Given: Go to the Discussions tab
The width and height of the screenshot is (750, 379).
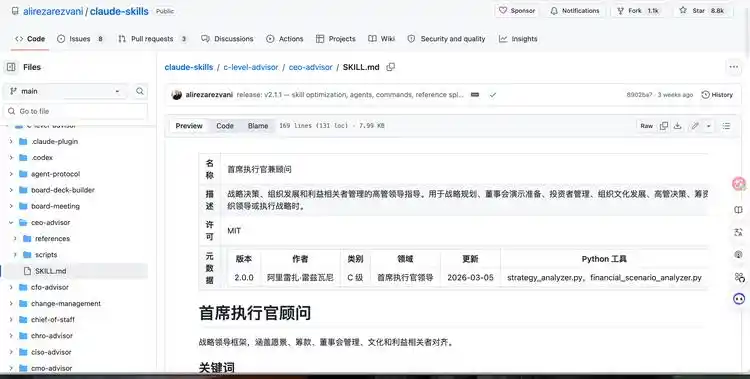Looking at the screenshot, I should [x=227, y=39].
